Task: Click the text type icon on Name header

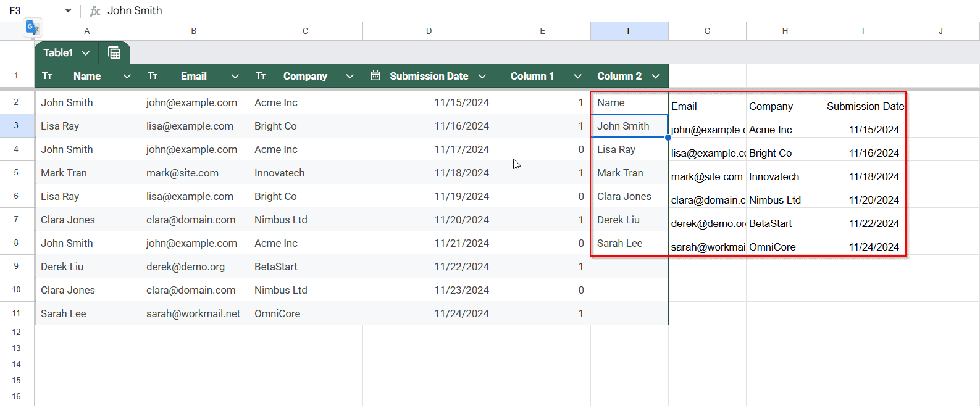Action: pyautogui.click(x=47, y=76)
